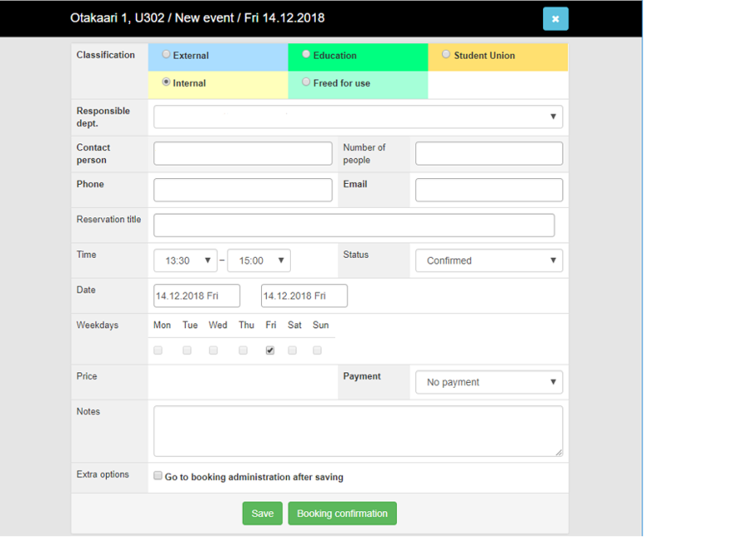Click the Contact person input field
The image size is (756, 537).
tap(243, 153)
